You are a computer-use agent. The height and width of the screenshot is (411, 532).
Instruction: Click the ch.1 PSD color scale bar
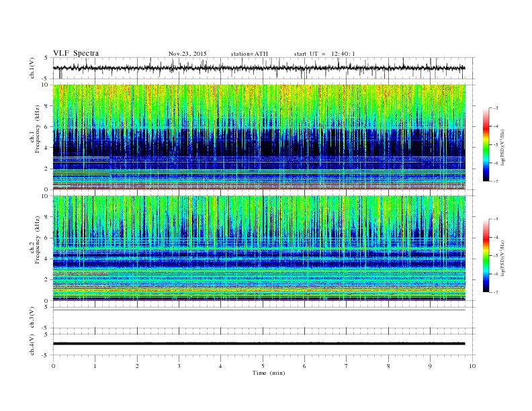pos(486,145)
